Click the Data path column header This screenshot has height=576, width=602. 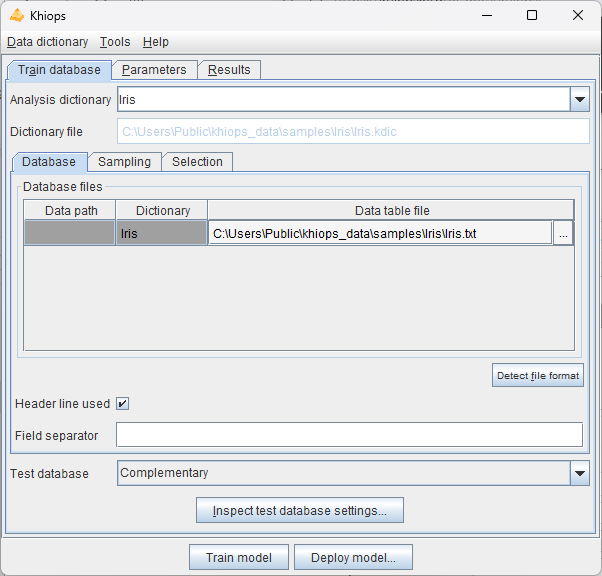[70, 210]
